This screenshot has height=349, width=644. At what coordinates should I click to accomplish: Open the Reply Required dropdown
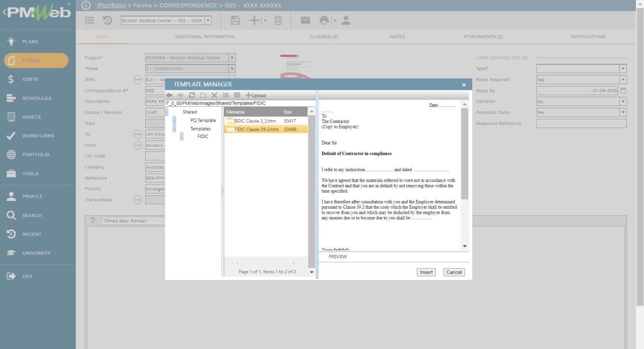623,79
